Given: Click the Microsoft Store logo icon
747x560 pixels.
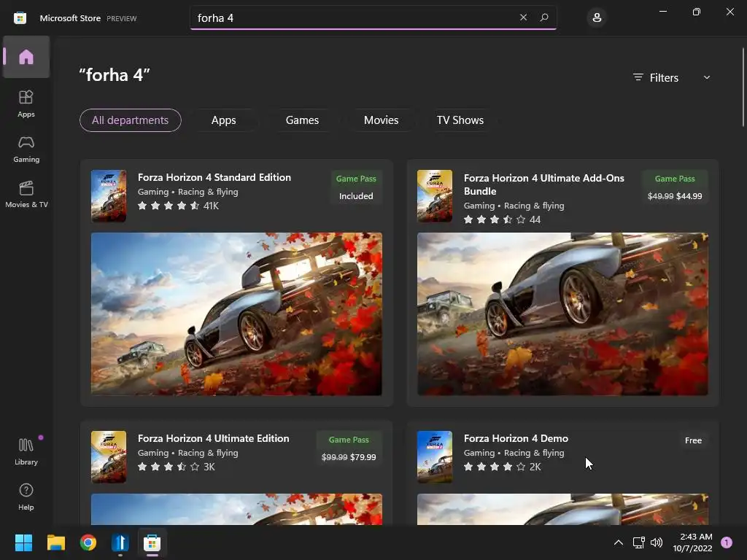Looking at the screenshot, I should [x=20, y=18].
